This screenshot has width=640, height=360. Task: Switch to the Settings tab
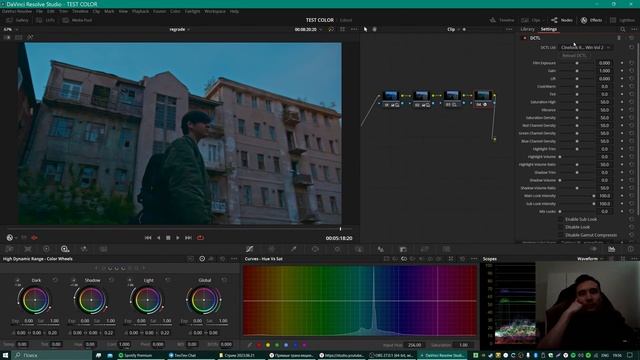549,29
